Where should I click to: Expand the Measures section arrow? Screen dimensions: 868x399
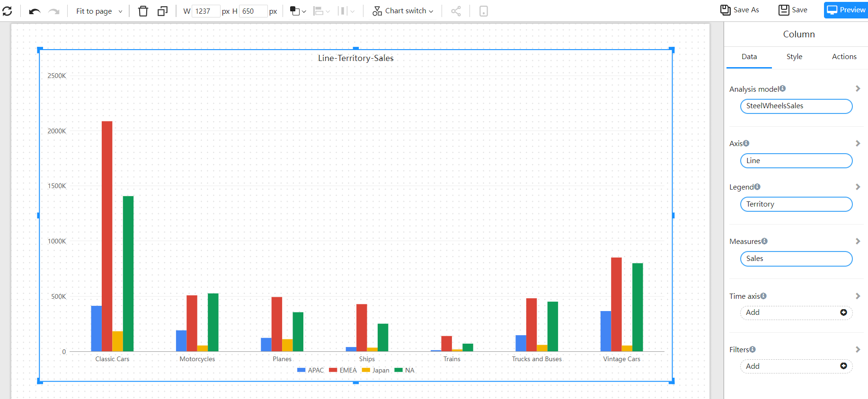click(858, 241)
